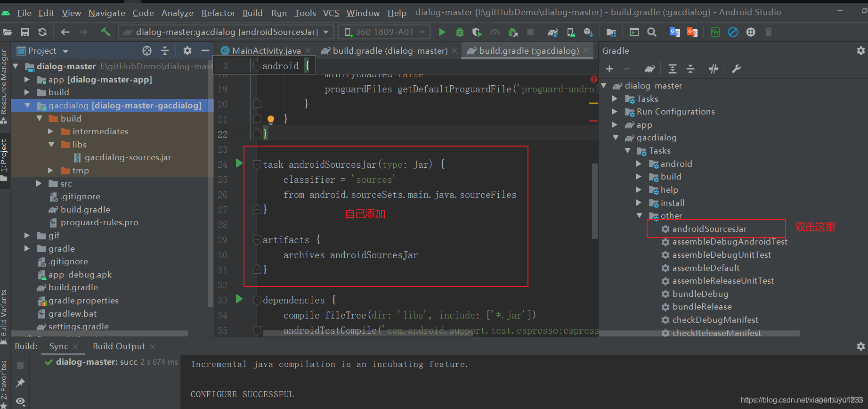Select the Sync tab in Build panel
Viewport: 868px width, 409px height.
pyautogui.click(x=59, y=346)
